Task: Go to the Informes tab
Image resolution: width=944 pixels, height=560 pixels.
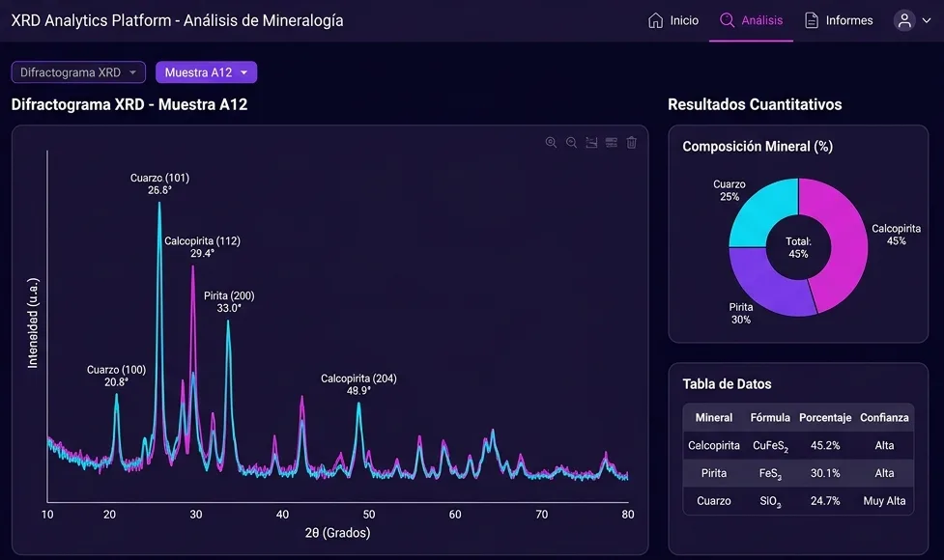Action: click(840, 20)
